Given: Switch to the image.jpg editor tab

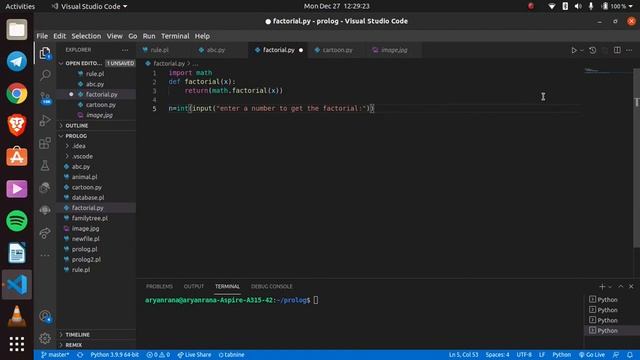Looking at the screenshot, I should (394, 50).
